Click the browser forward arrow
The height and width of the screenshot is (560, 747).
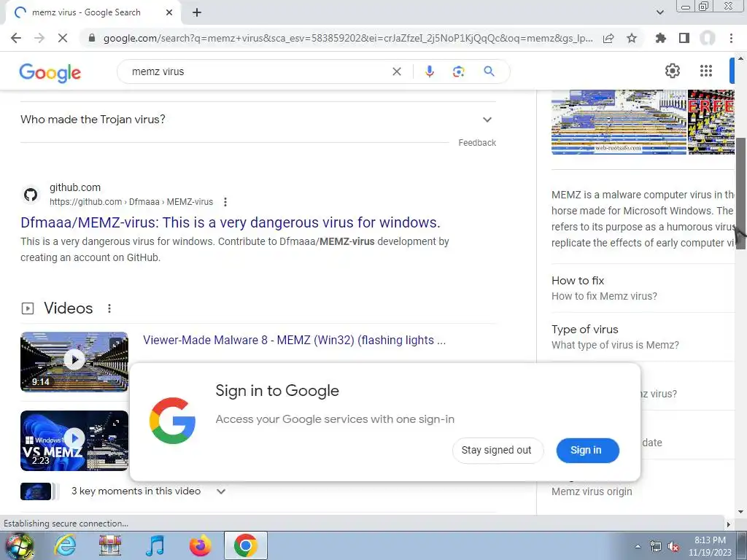39,38
